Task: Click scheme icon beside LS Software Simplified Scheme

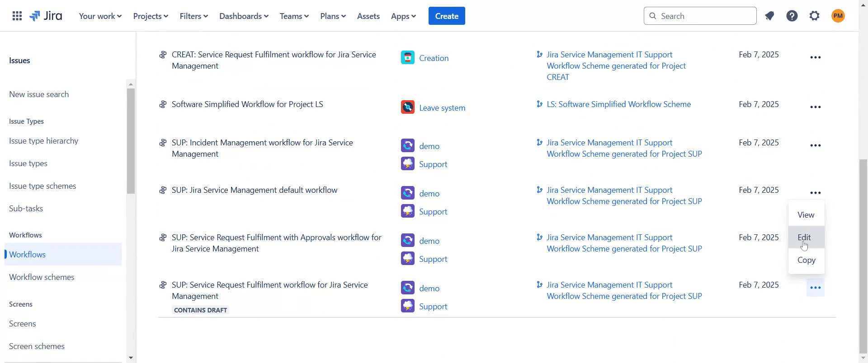Action: click(539, 104)
